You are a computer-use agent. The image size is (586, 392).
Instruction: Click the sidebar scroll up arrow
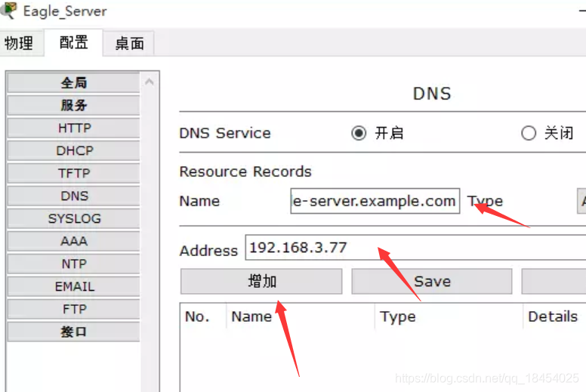150,82
